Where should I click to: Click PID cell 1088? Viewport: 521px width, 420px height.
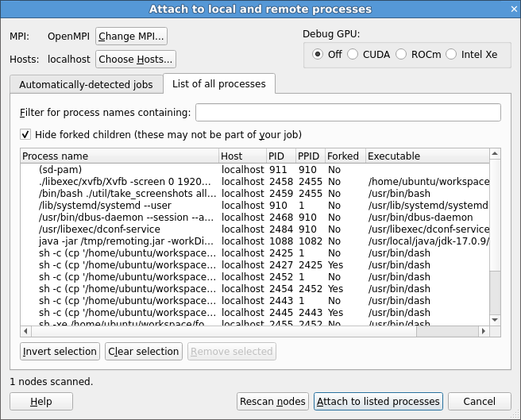(x=281, y=241)
